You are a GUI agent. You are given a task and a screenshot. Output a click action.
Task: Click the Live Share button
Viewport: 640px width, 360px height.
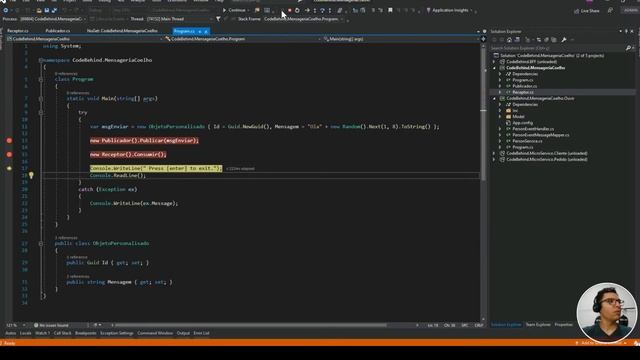(587, 11)
